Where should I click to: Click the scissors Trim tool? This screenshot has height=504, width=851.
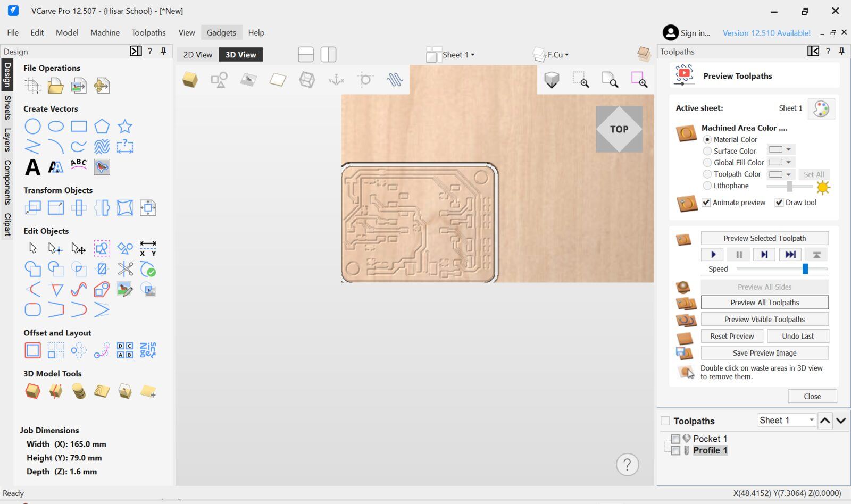[125, 269]
